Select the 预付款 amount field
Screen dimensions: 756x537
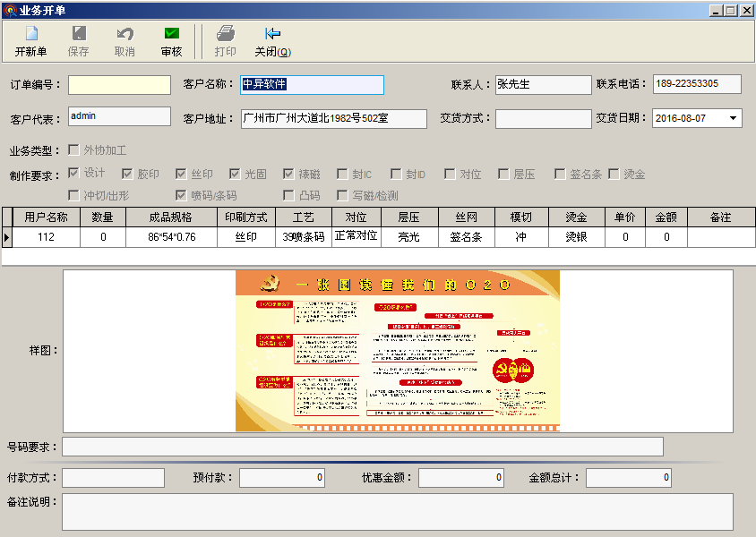(x=280, y=477)
